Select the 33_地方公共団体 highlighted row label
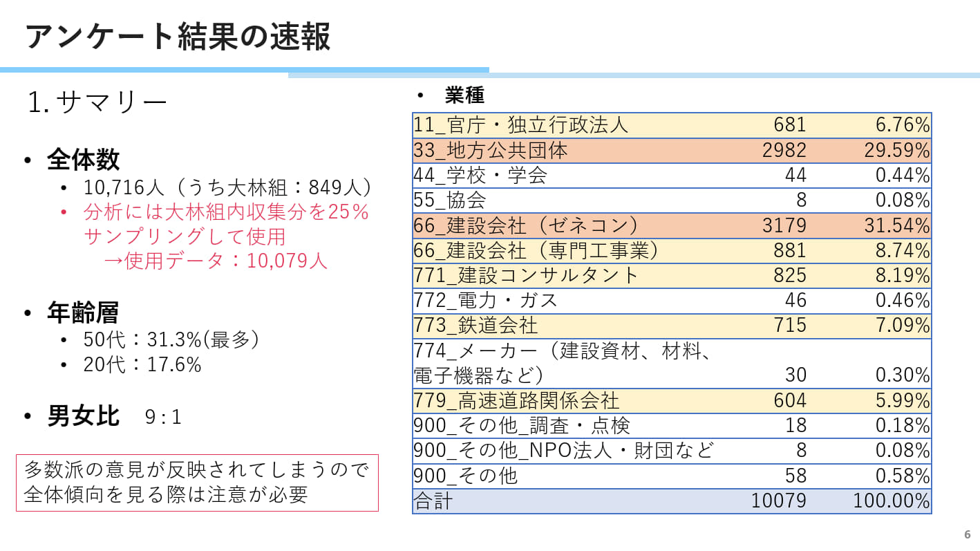 (x=490, y=151)
